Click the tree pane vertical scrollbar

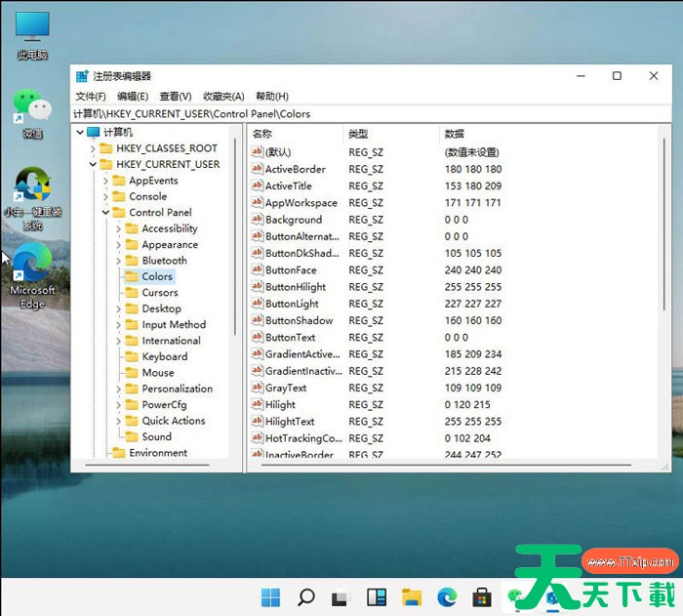point(235,236)
